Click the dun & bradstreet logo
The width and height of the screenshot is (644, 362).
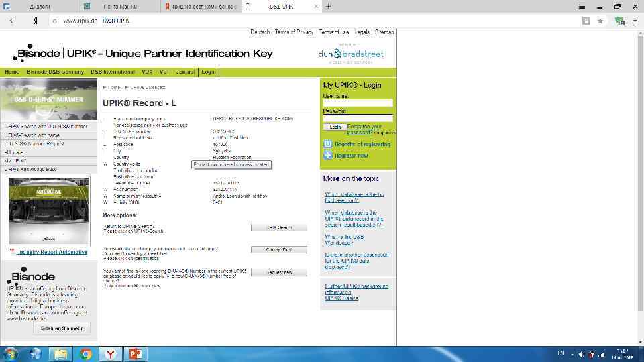coord(351,54)
